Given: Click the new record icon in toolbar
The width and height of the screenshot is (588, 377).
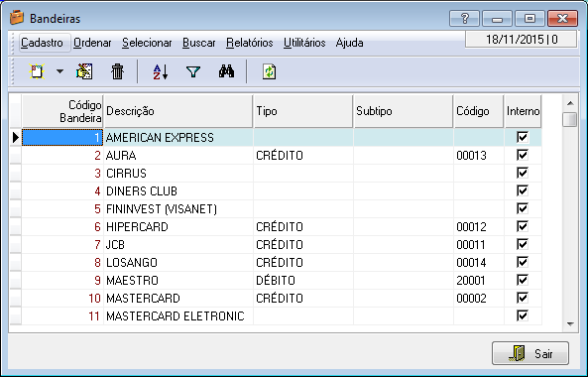Looking at the screenshot, I should pyautogui.click(x=37, y=71).
